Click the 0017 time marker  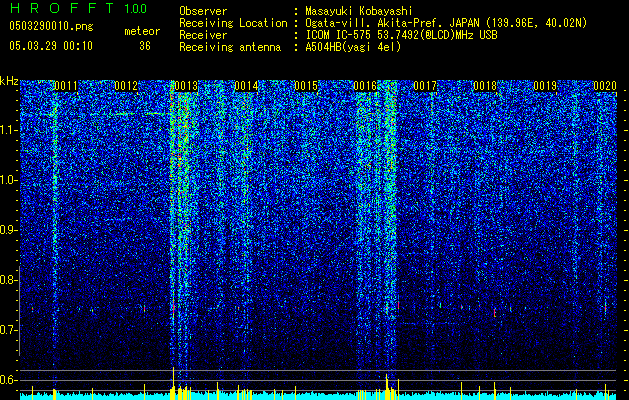425,86
